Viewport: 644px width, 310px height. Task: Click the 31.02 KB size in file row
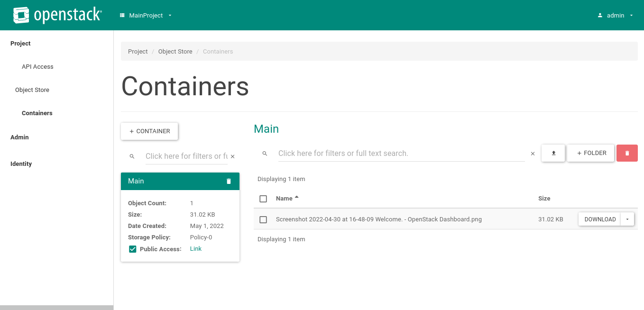pyautogui.click(x=551, y=219)
